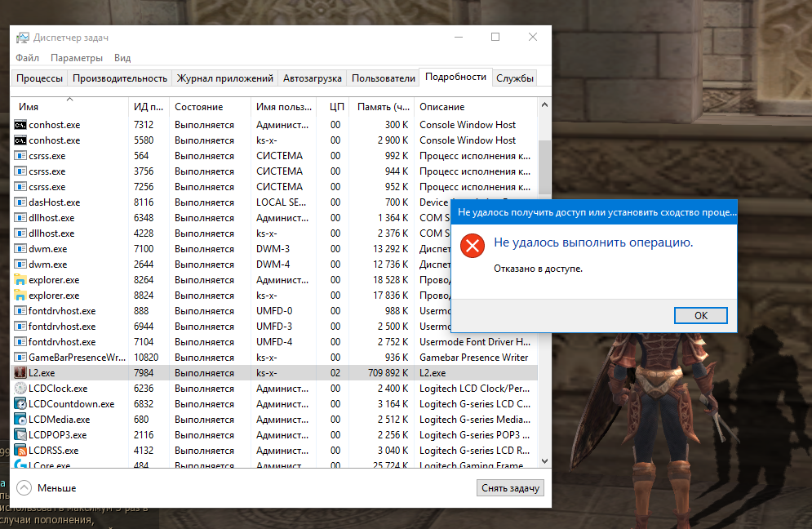Click the conhost.exe icon with PID 5580
This screenshot has width=812, height=529.
tap(20, 140)
